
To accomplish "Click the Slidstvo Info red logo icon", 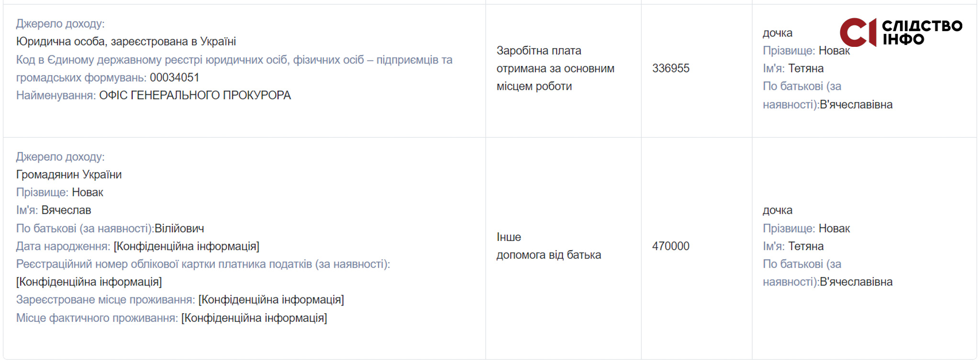I will (x=858, y=33).
